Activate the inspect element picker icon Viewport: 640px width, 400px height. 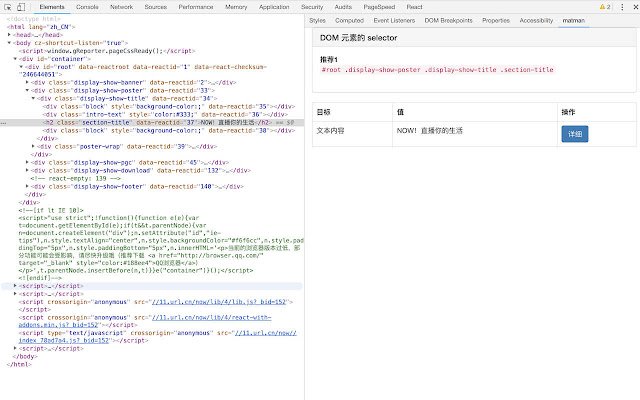[x=7, y=7]
